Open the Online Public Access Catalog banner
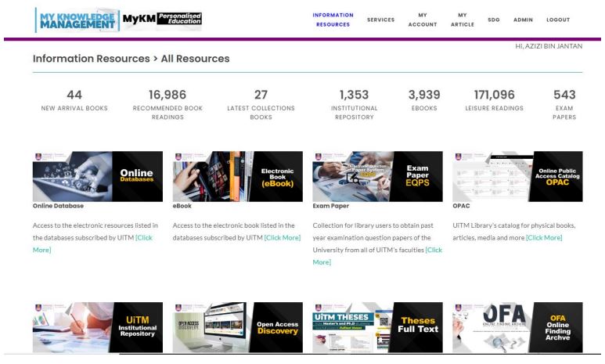Image resolution: width=605 pixels, height=364 pixels. coord(517,176)
